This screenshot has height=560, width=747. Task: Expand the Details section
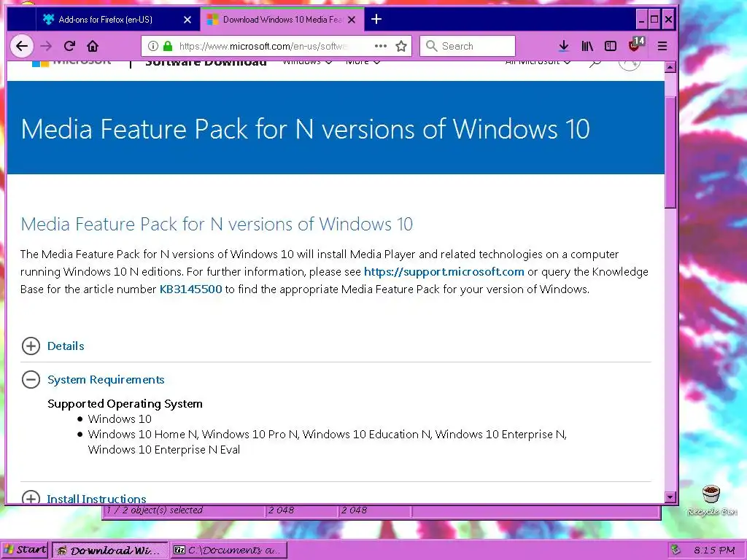(31, 346)
